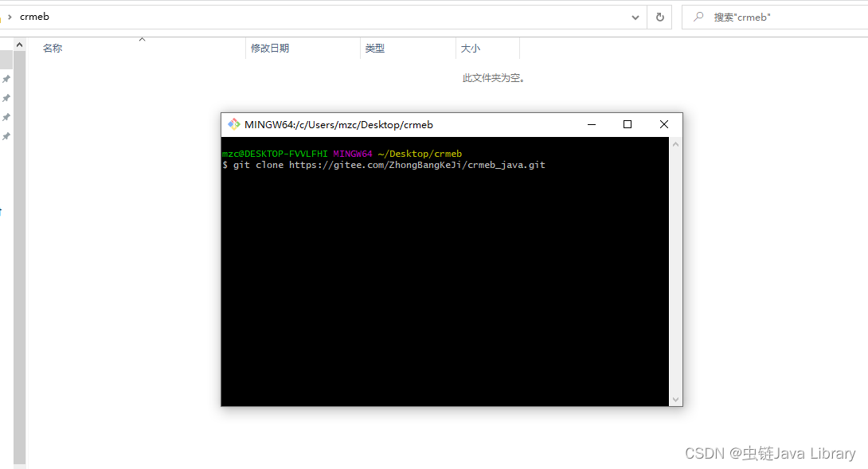Click the search magnifier icon in Explorer
Viewport: 868px width, 469px height.
pyautogui.click(x=698, y=17)
